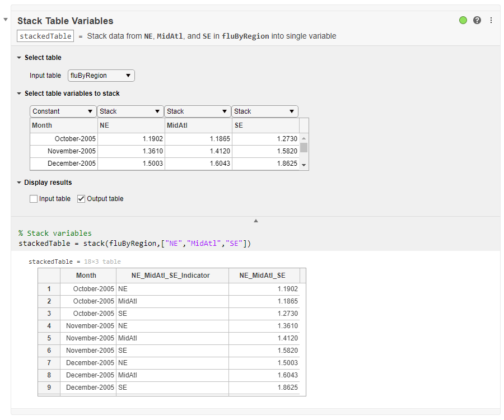Collapse the entire Live Editor task
Viewport: 504px width, 420px height.
click(x=6, y=18)
